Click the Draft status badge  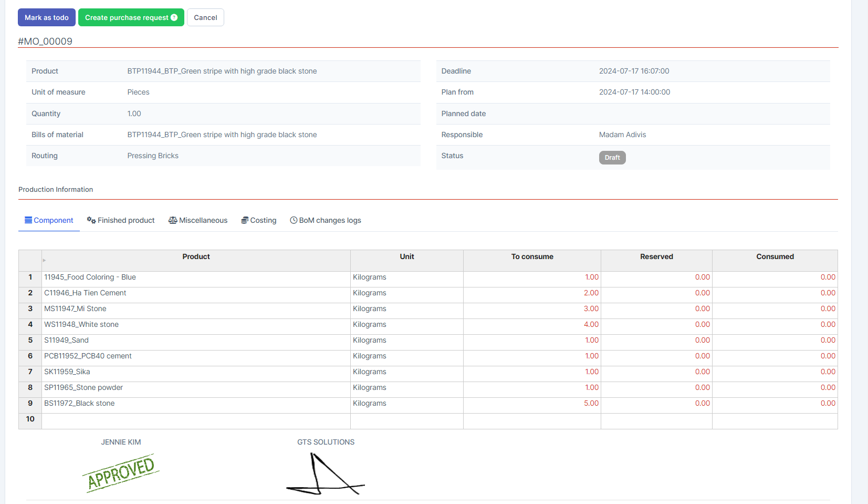612,158
